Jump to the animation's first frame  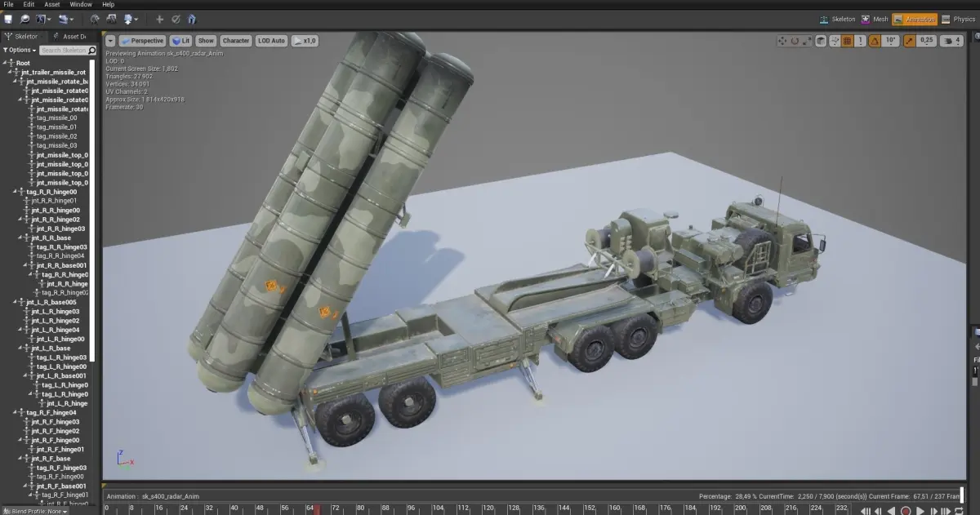(x=866, y=511)
